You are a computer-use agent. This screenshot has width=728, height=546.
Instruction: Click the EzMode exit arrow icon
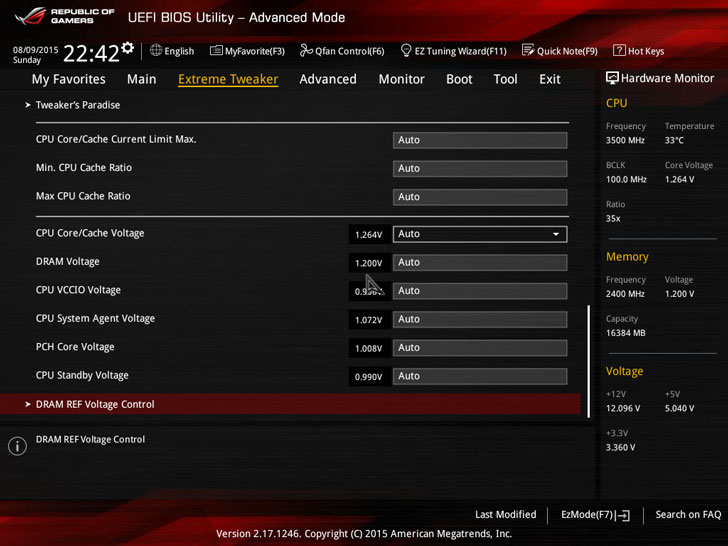(x=624, y=515)
